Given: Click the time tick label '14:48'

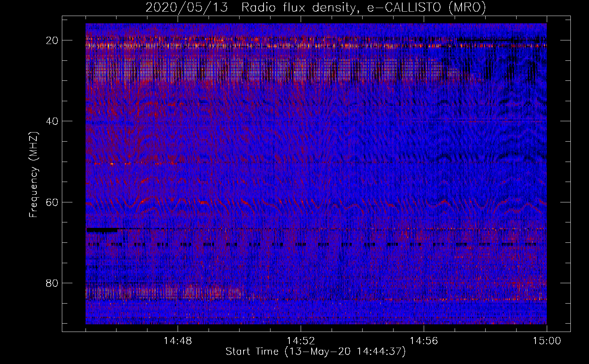Looking at the screenshot, I should (178, 341).
